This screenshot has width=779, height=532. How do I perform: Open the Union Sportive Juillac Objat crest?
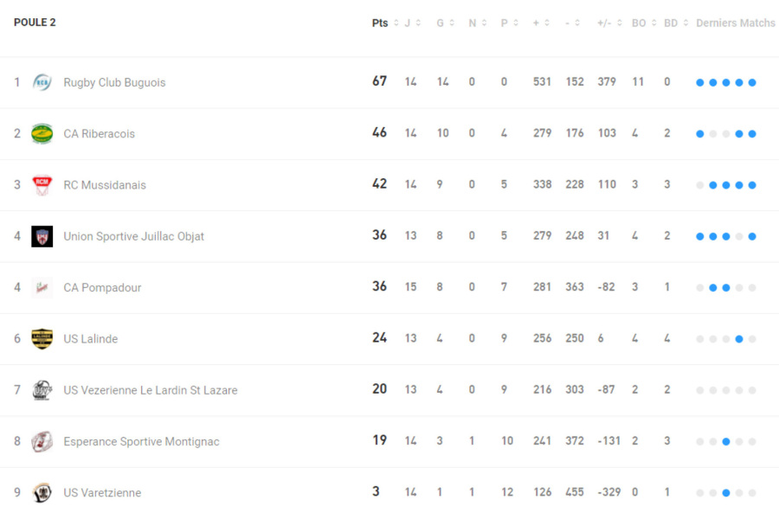click(42, 236)
